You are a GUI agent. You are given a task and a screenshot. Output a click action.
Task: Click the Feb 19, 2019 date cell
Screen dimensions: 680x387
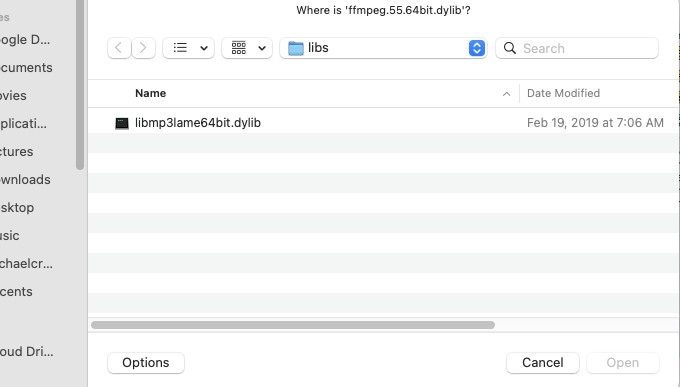[x=595, y=123]
